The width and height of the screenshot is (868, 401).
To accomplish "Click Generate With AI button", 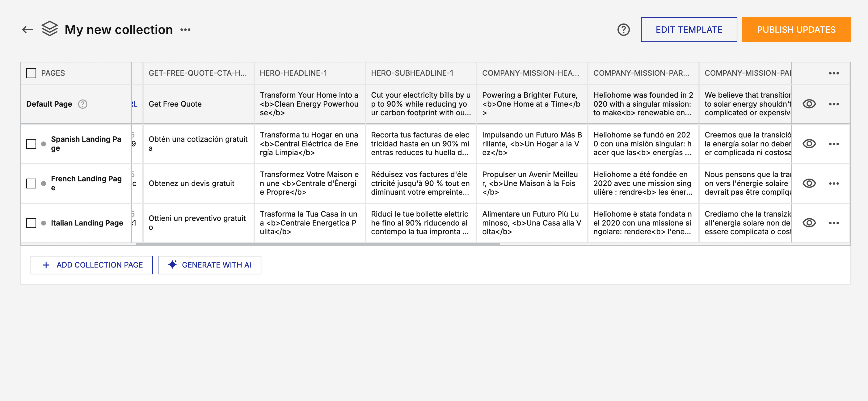I will click(209, 265).
